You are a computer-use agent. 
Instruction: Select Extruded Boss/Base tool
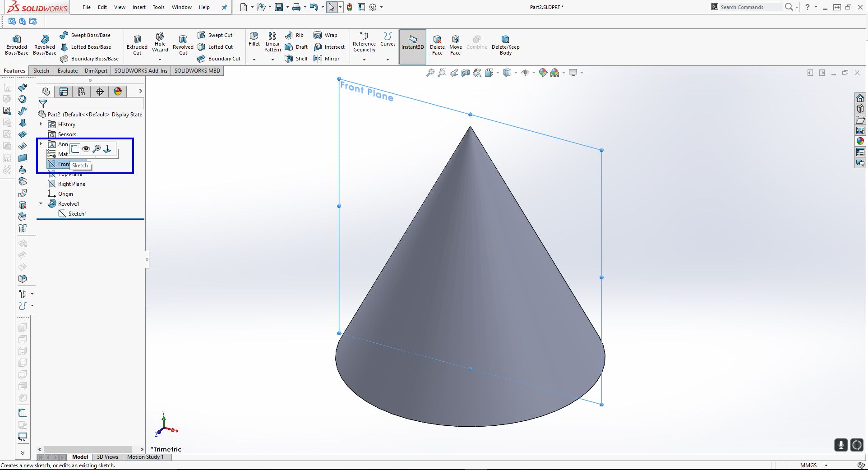pos(17,45)
